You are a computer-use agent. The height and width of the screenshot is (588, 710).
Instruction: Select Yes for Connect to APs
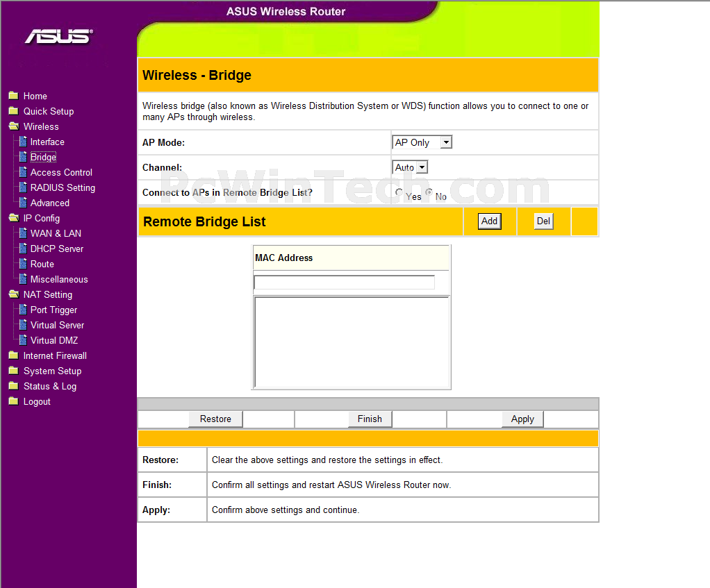tap(399, 192)
